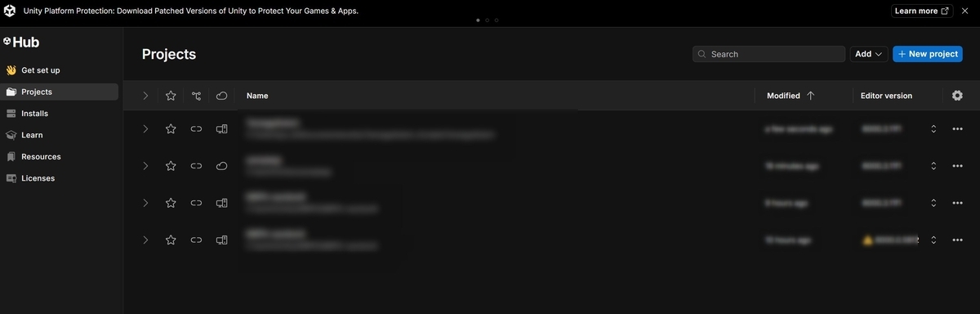Image resolution: width=980 pixels, height=314 pixels.
Task: Click the yellow editor version warning icon
Action: [868, 240]
